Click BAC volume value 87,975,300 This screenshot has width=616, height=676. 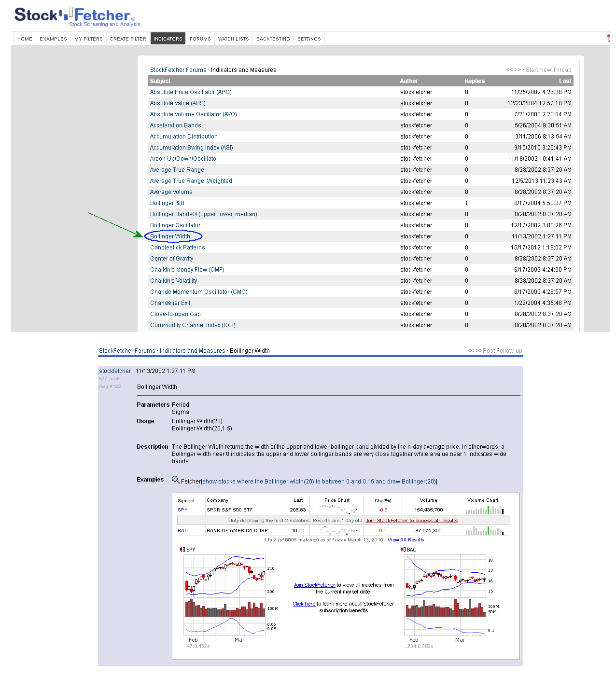coord(428,531)
